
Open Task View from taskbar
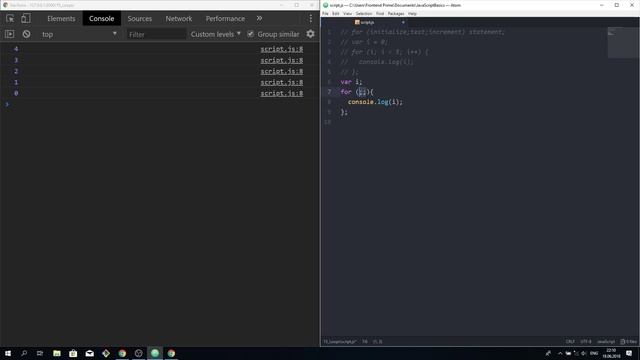pyautogui.click(x=40, y=353)
